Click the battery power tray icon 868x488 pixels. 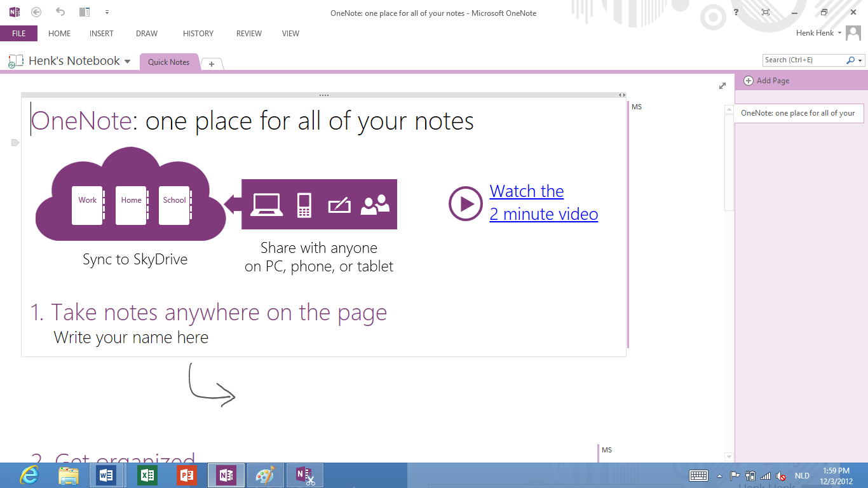click(750, 476)
